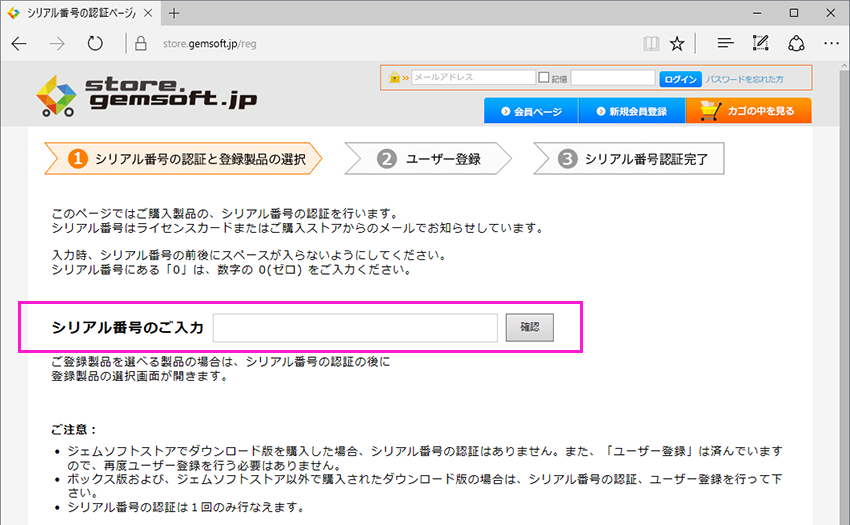This screenshot has width=850, height=525.
Task: Focus the password field beside 記憶
Action: click(612, 78)
